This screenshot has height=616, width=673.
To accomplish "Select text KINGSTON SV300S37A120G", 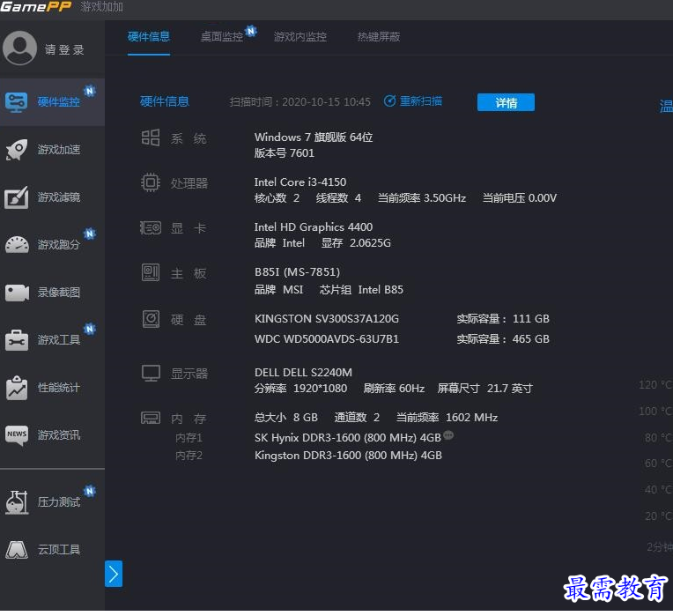I will point(327,318).
